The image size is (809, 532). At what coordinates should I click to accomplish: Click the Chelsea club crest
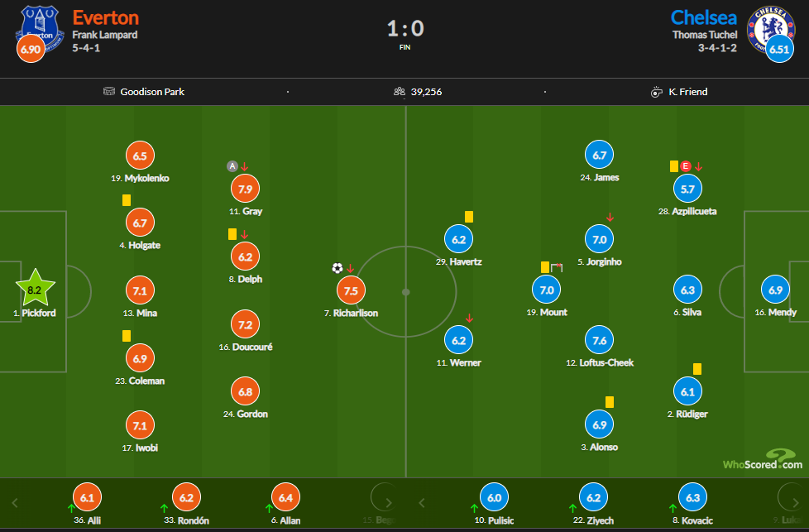(769, 29)
